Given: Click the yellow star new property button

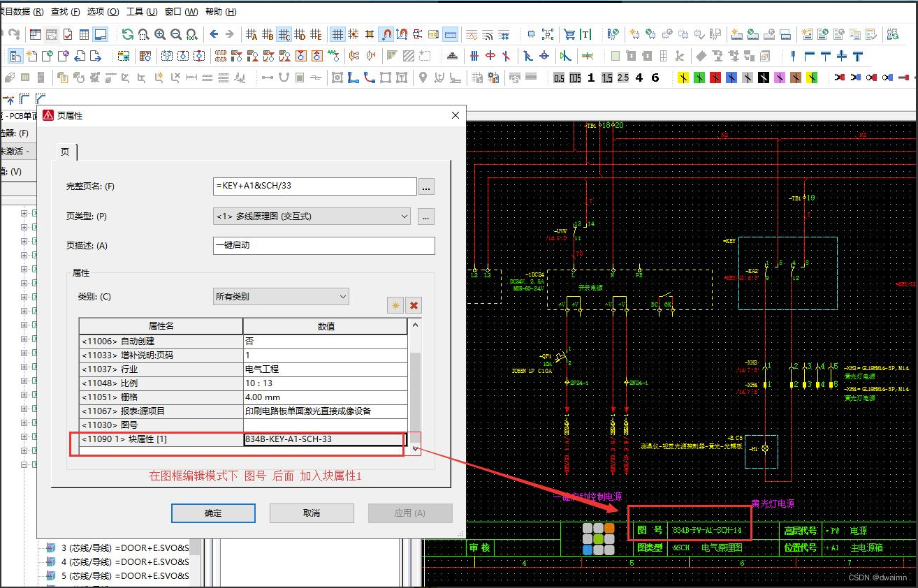Looking at the screenshot, I should coord(395,305).
